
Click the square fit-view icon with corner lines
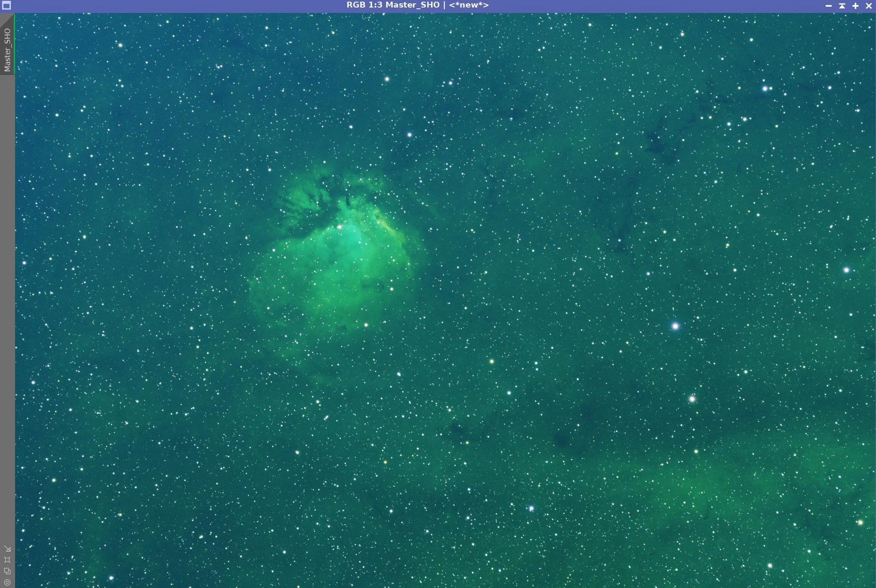(7, 560)
